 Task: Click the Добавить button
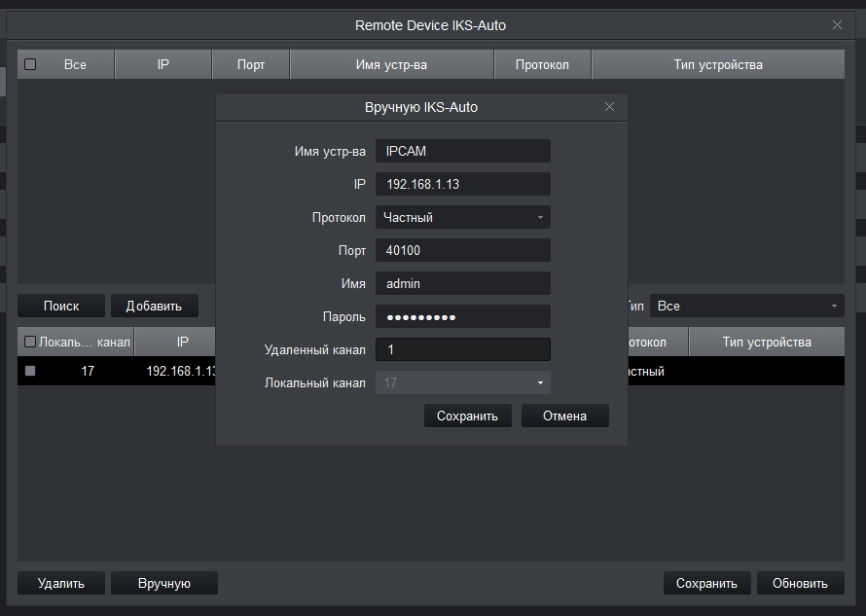[154, 306]
